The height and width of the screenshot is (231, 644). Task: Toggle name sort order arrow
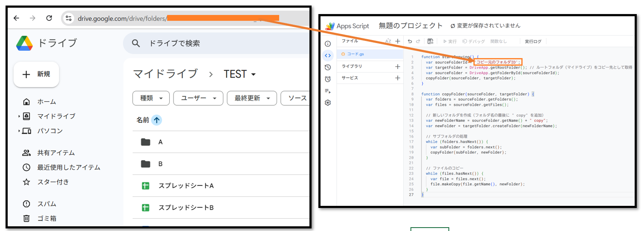pyautogui.click(x=156, y=120)
